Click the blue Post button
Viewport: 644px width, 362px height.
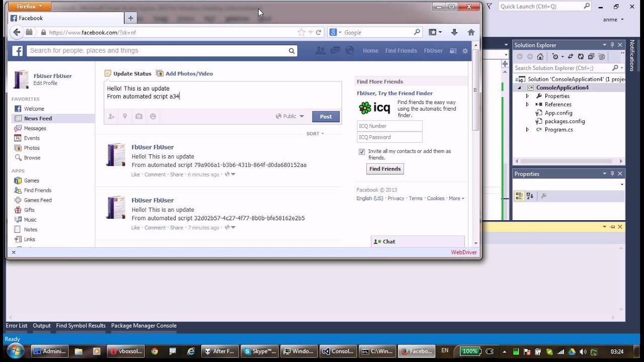(326, 117)
